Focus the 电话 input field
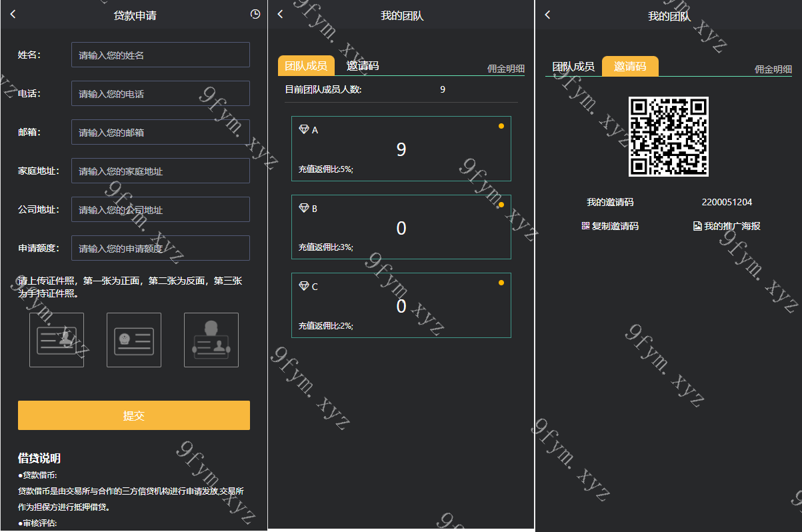Screen dimensions: 802x532 coord(161,93)
